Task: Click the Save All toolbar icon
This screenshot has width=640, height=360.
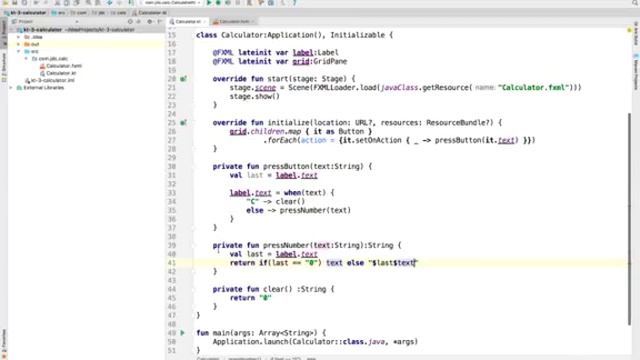Action: tap(15, 3)
